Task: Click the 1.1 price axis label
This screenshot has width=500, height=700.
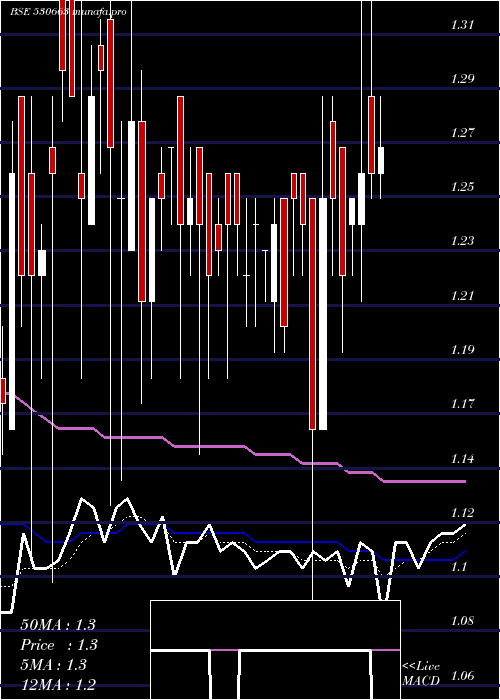Action: 459,567
